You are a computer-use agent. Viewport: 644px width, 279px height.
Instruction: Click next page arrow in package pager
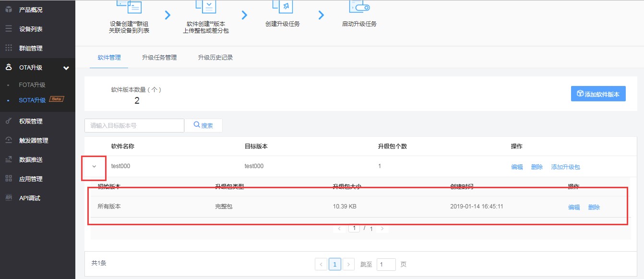coord(382,229)
